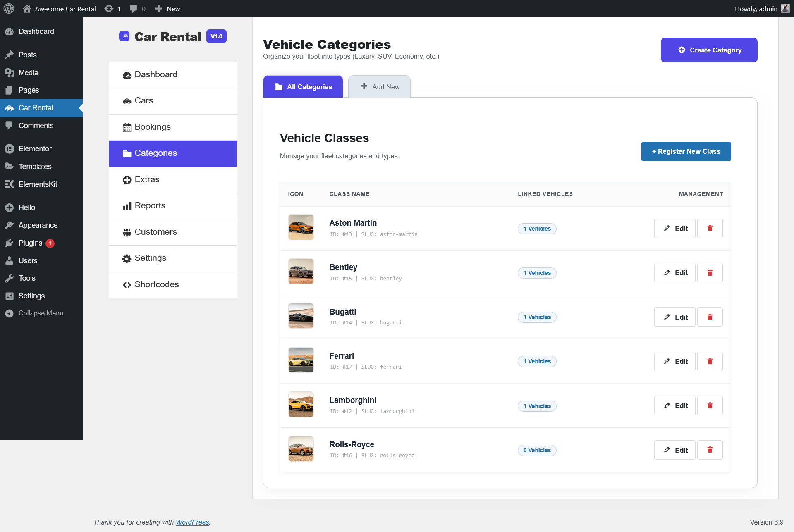The image size is (794, 532).
Task: Open the Reports chart icon
Action: pyautogui.click(x=127, y=205)
